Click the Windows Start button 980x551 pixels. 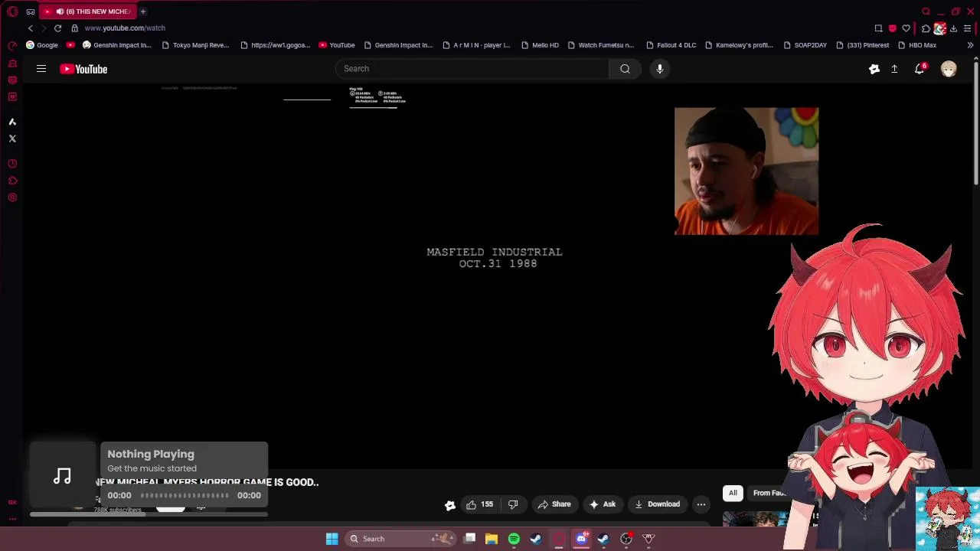click(x=332, y=539)
